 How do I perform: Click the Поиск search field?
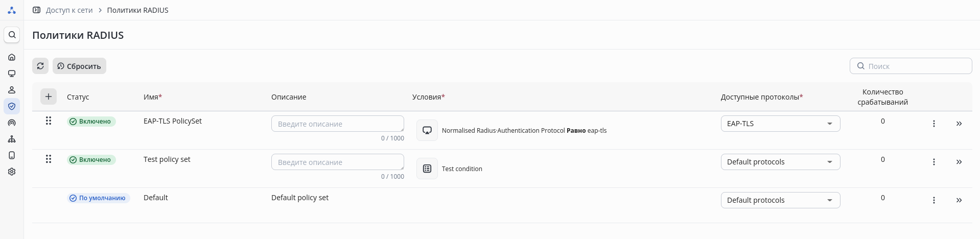pyautogui.click(x=915, y=66)
